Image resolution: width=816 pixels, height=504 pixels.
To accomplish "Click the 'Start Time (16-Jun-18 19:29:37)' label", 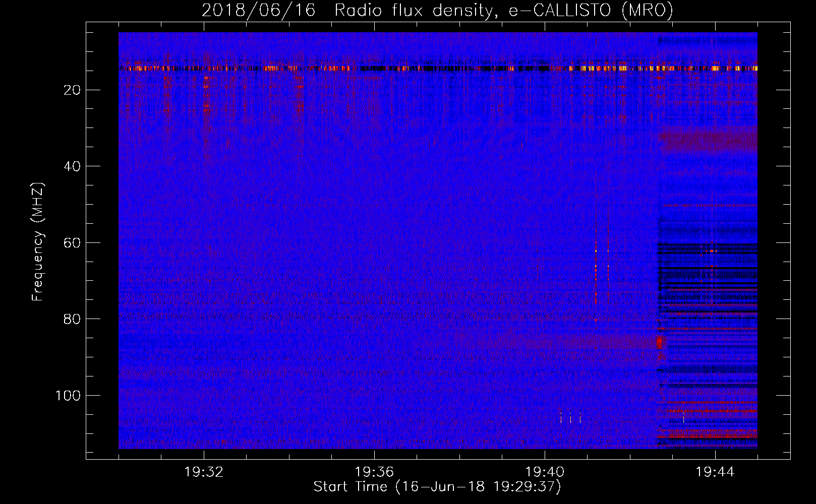I will pos(437,487).
